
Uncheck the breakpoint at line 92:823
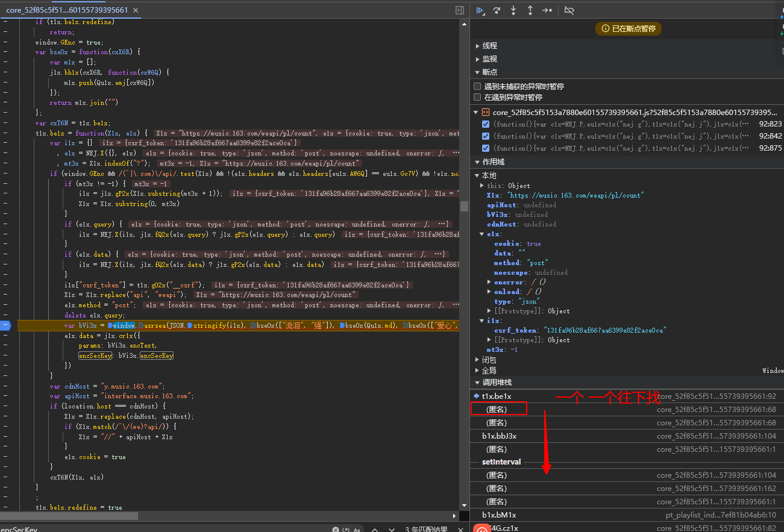pos(486,124)
